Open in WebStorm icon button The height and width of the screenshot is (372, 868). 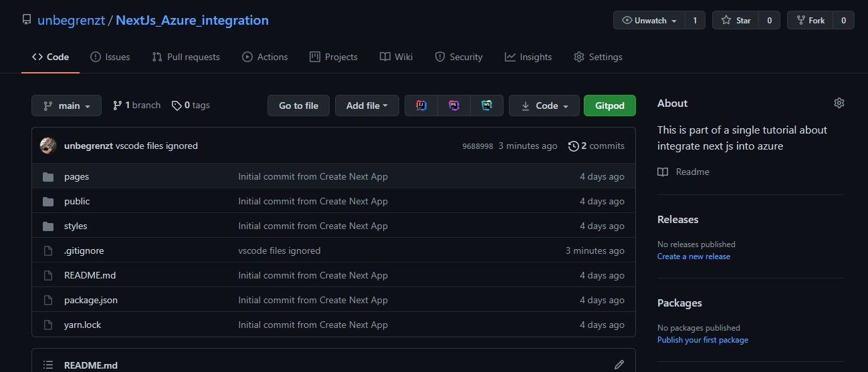pos(487,106)
